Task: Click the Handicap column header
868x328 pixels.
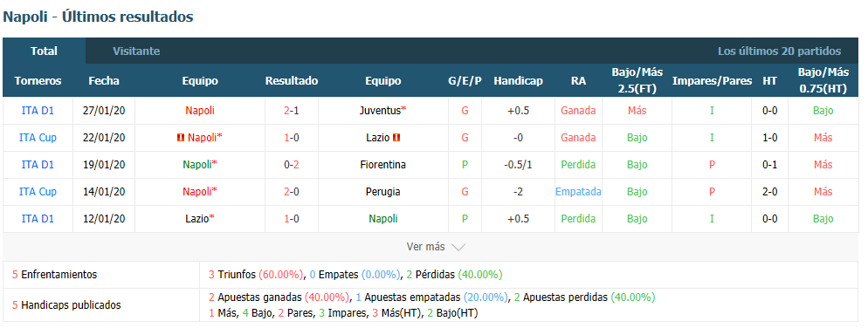Action: [x=518, y=81]
